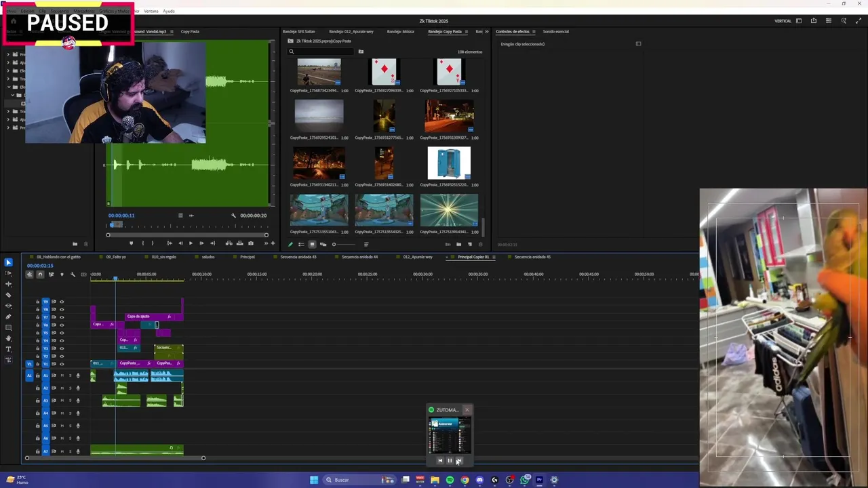Image resolution: width=868 pixels, height=488 pixels.
Task: Open Controles de efectos panel menu
Action: click(x=534, y=31)
